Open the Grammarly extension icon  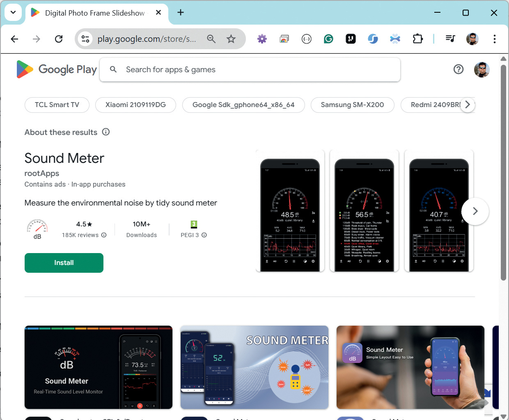click(328, 39)
